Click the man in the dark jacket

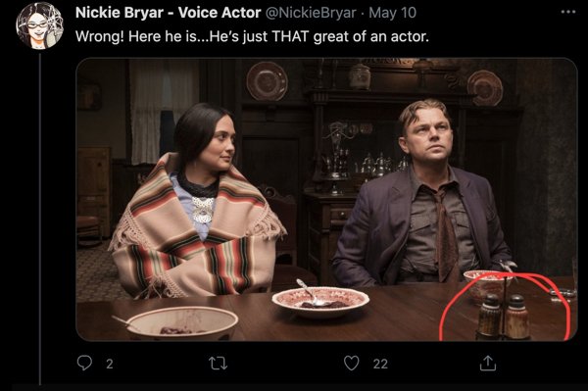click(423, 193)
